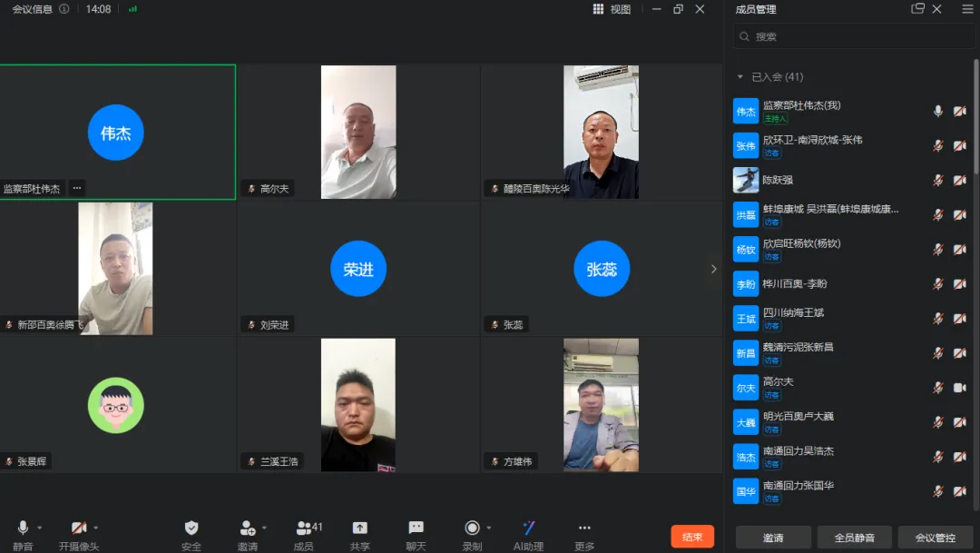Toggle microphone for 陈跃强 in member list
Image resolution: width=980 pixels, height=553 pixels.
(938, 180)
